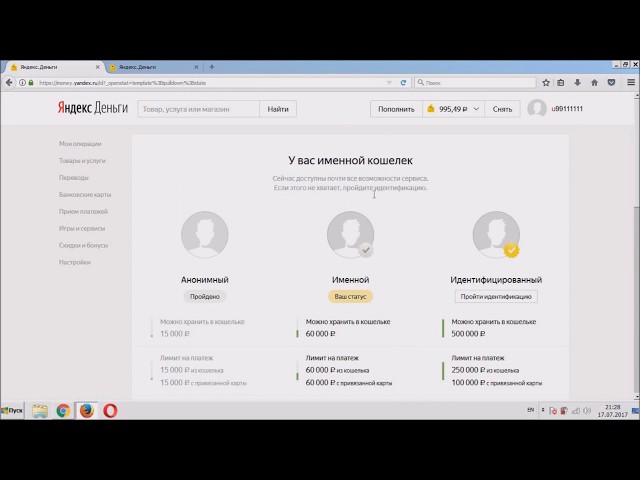The image size is (640, 480).
Task: Click the Яндекс Деньги logo
Action: pyautogui.click(x=93, y=108)
